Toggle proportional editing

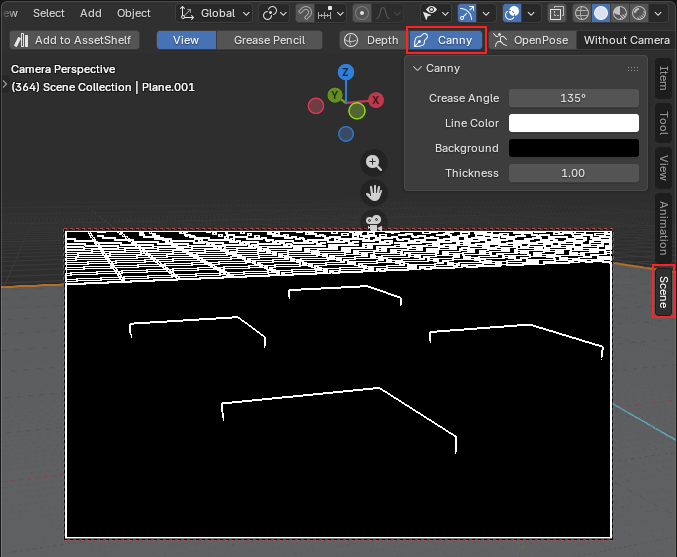(362, 13)
